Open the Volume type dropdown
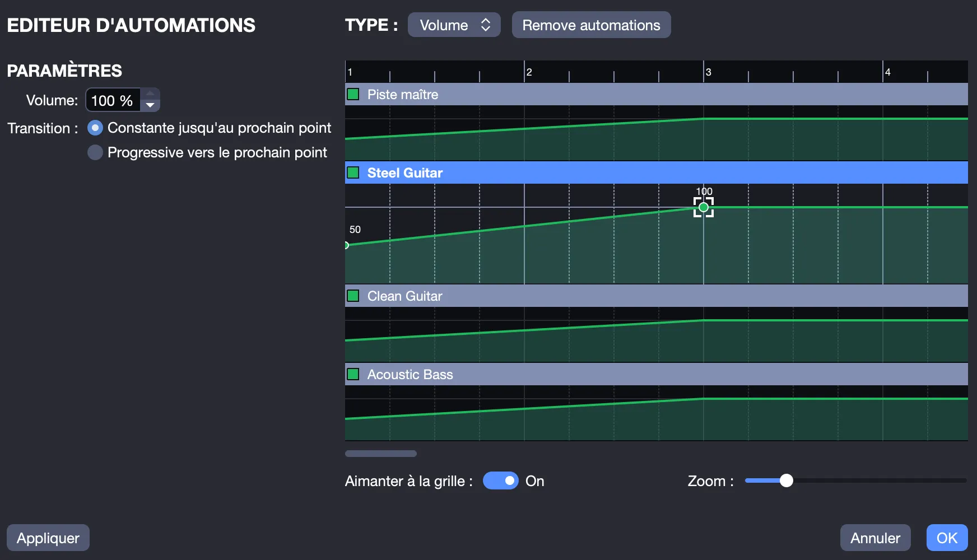The height and width of the screenshot is (560, 977). [454, 25]
